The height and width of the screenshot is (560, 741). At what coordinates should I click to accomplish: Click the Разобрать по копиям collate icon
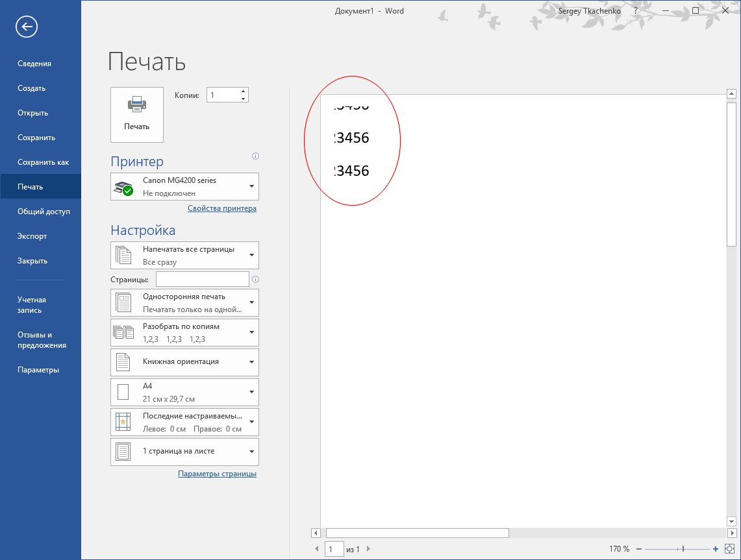(123, 332)
